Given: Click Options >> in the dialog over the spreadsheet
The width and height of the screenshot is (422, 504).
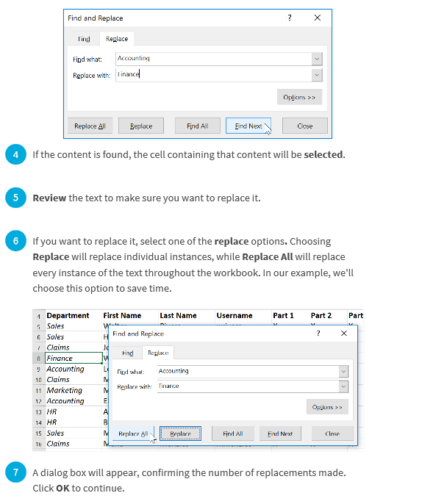Looking at the screenshot, I should click(x=327, y=407).
